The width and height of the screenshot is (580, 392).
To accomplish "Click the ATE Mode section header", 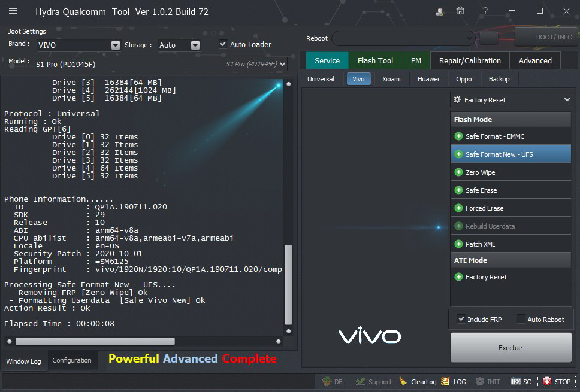I will (x=511, y=260).
